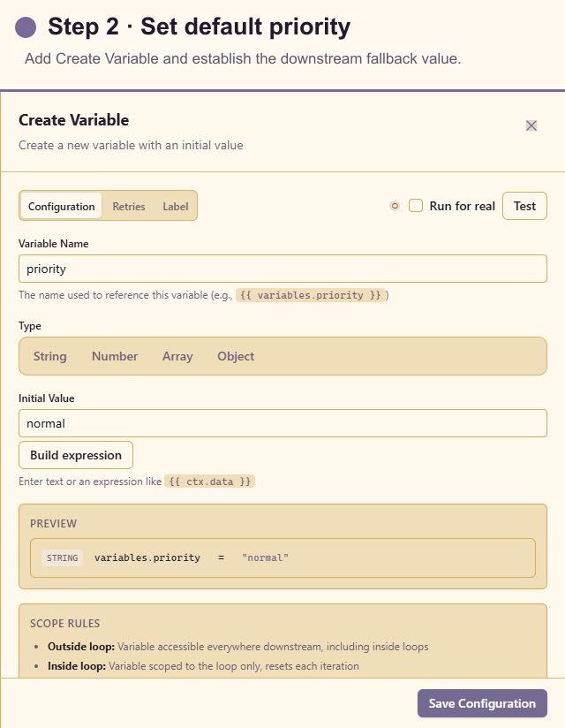Viewport: 565px width, 728px height.
Task: Click the Create Variable panel title
Action: (x=74, y=120)
